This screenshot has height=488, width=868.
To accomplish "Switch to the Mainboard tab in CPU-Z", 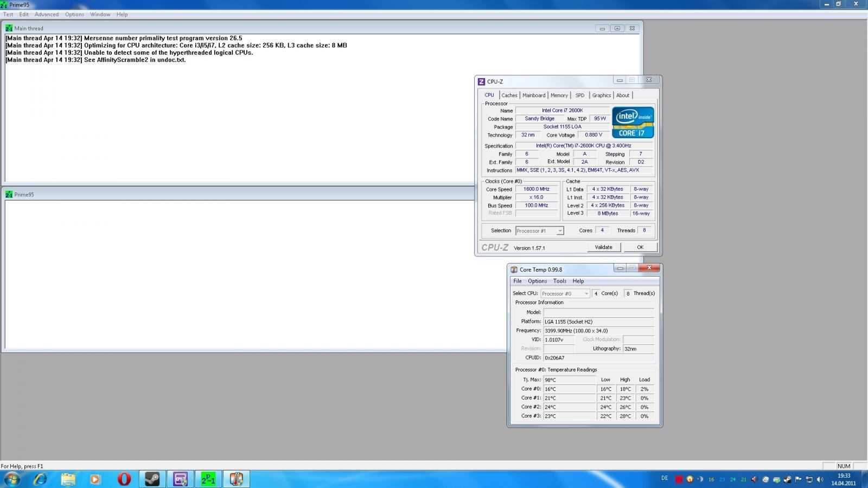I will coord(534,95).
